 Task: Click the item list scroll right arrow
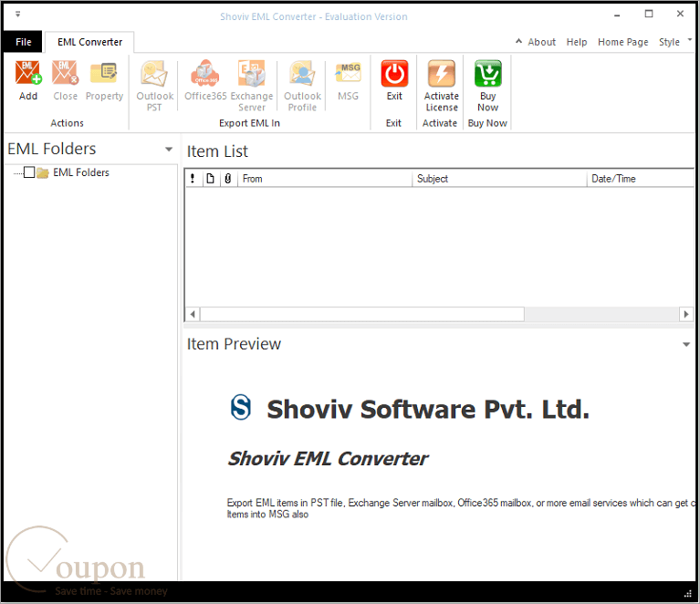[686, 314]
